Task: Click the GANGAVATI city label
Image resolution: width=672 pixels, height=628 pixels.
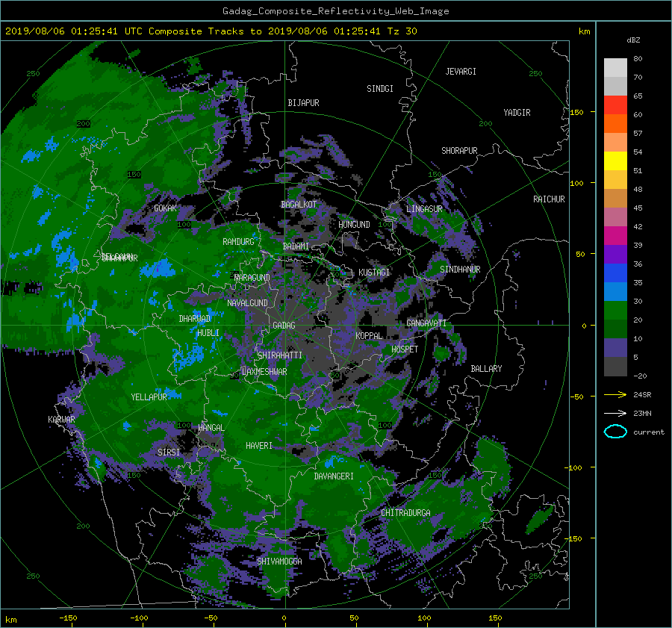Action: tap(426, 323)
